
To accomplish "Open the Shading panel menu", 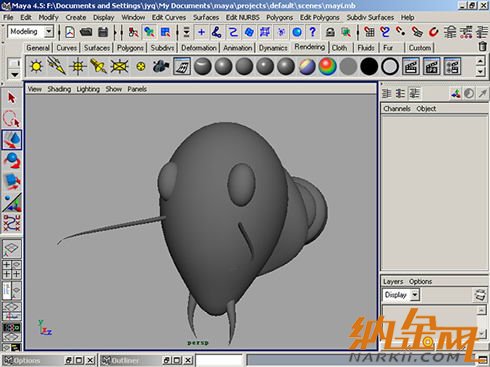I will click(x=59, y=89).
